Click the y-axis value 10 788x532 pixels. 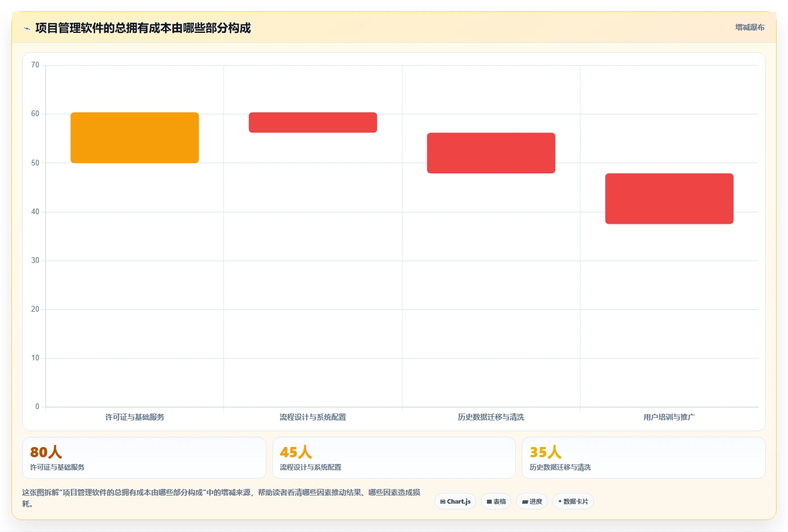(x=35, y=358)
